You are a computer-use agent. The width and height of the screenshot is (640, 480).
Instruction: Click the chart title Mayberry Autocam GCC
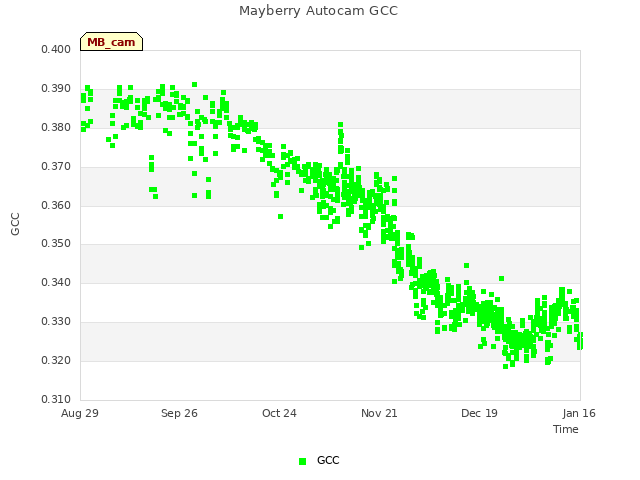(x=318, y=11)
